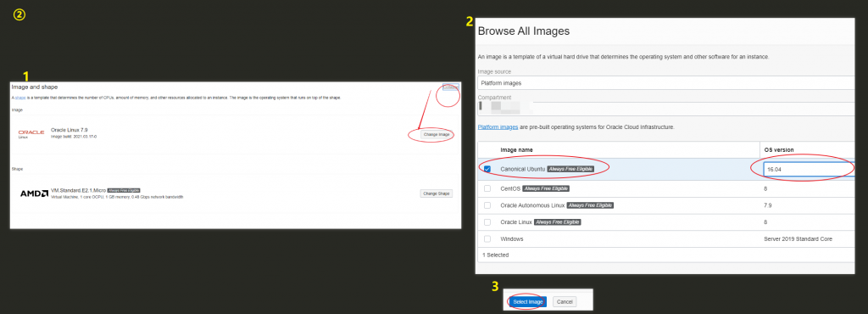868x314 pixels.
Task: Check the Windows checkbox
Action: pos(487,238)
